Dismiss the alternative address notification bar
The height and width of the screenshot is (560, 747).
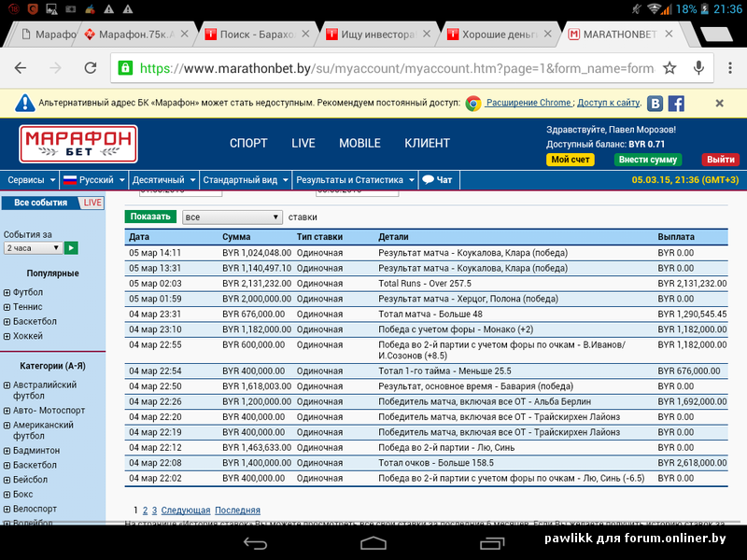719,103
